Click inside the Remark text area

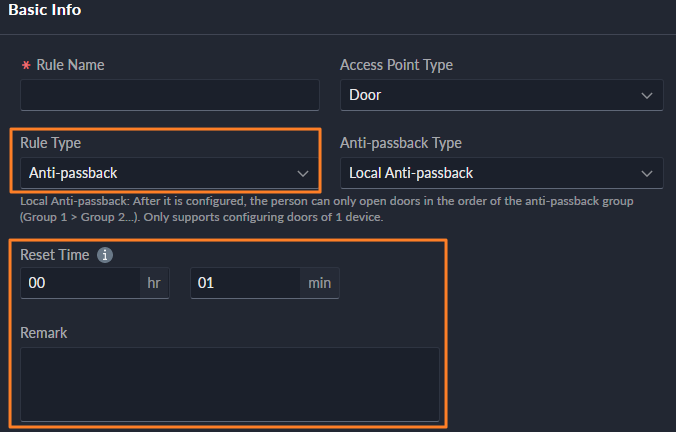click(x=229, y=384)
